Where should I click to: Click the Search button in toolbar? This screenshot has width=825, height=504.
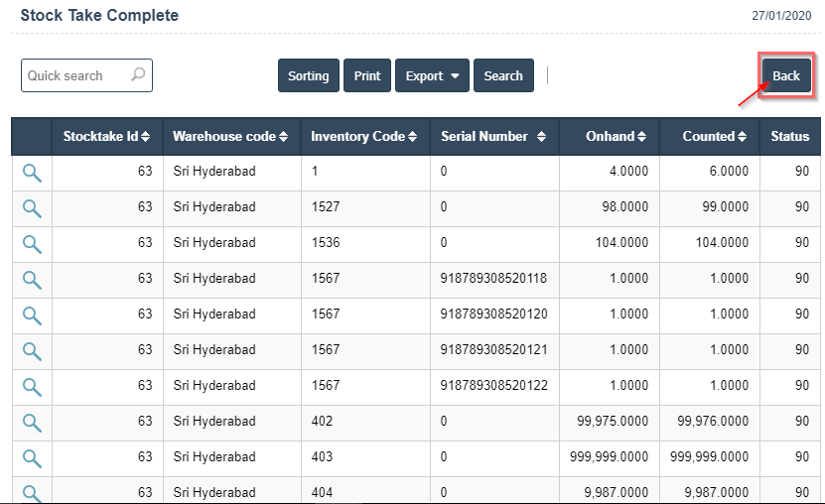click(x=503, y=76)
